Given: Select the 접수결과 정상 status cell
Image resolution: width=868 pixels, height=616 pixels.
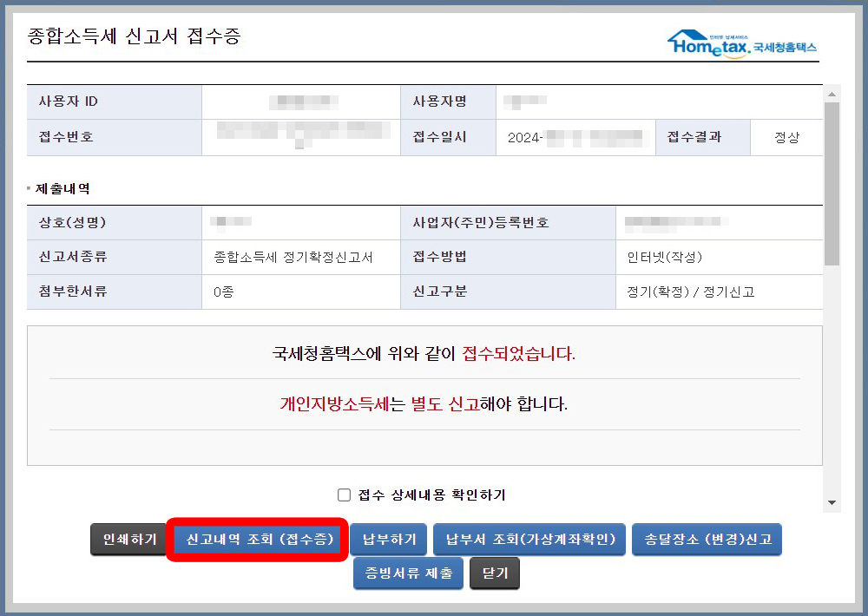Looking at the screenshot, I should click(x=786, y=137).
